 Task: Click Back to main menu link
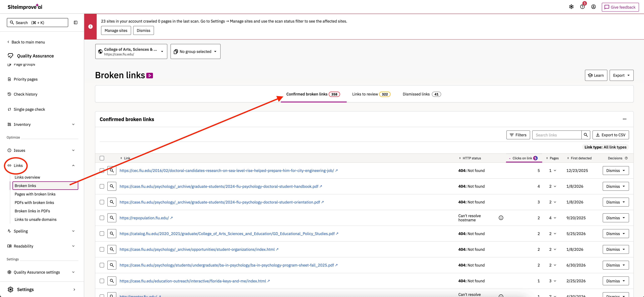pos(26,42)
